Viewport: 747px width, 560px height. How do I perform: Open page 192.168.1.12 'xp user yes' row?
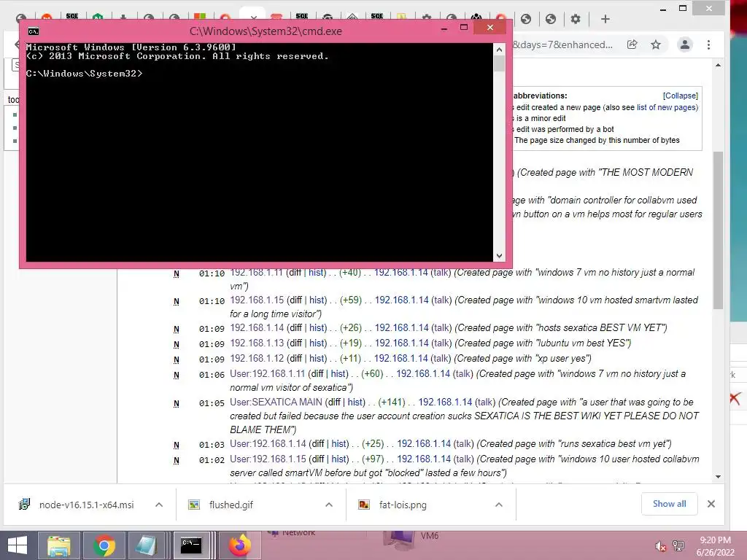(257, 359)
